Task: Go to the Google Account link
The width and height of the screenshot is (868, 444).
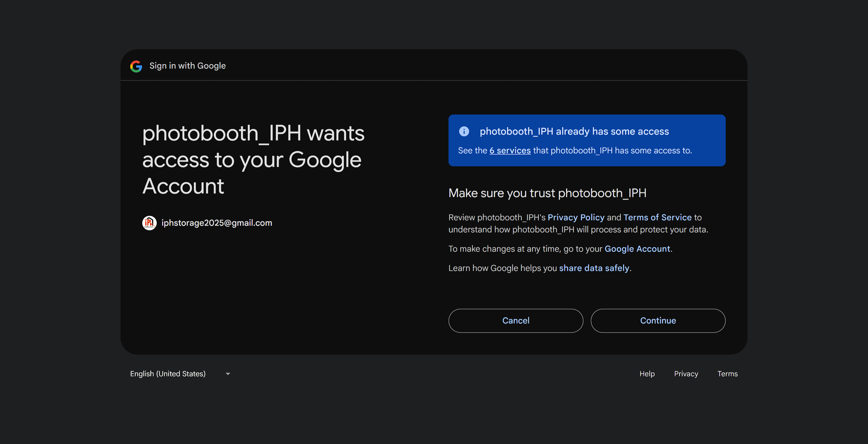Action: [637, 249]
